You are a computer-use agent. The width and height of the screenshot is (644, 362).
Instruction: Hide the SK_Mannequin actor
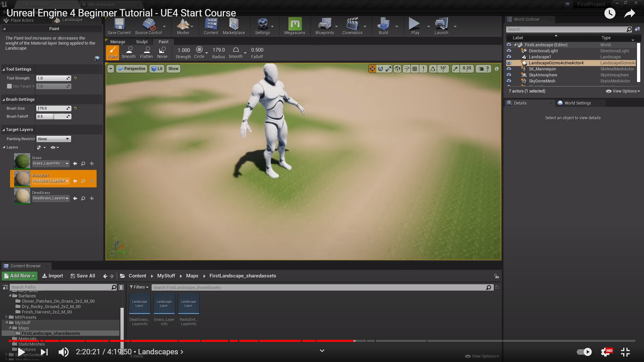click(509, 69)
